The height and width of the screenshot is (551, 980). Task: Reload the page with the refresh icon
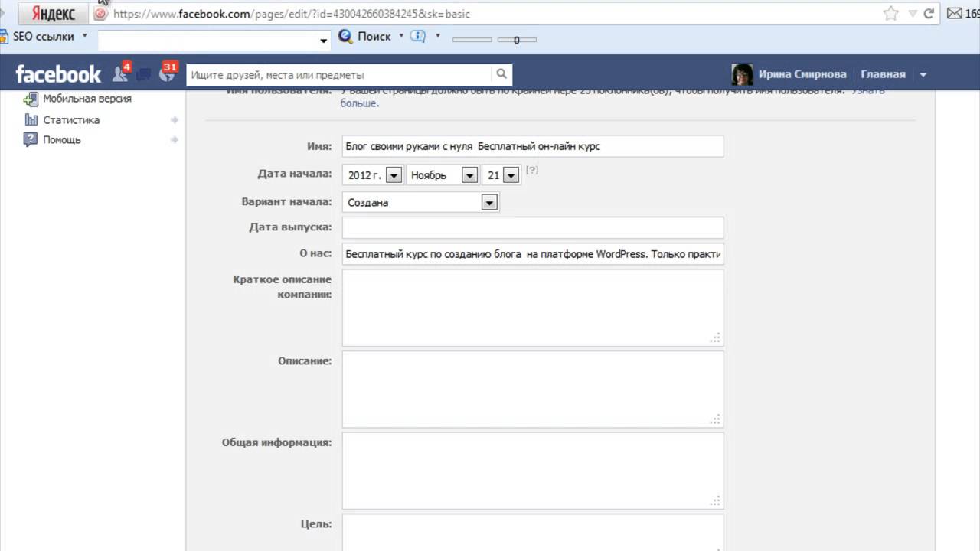(929, 14)
